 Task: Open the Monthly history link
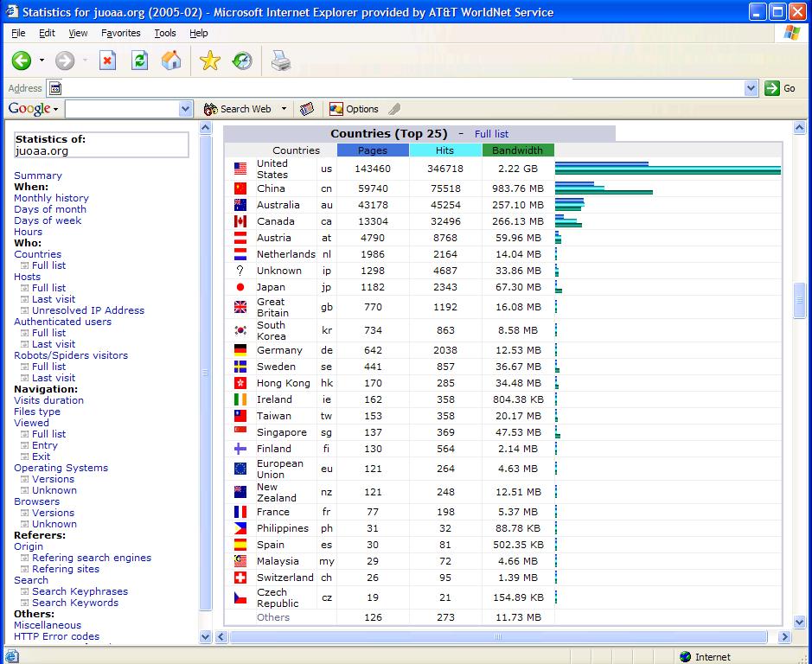tap(51, 198)
